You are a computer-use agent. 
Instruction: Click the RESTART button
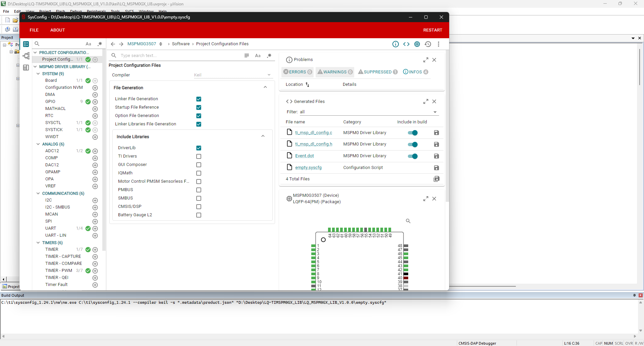[433, 30]
